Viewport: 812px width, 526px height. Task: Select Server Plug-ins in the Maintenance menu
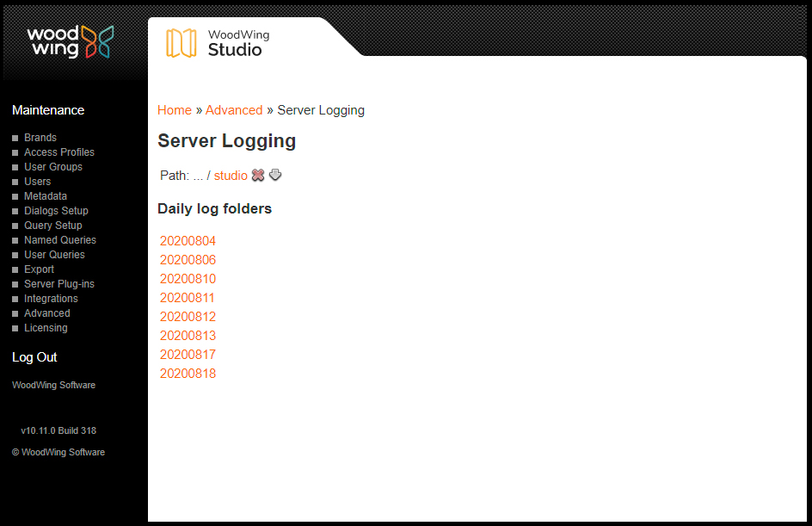pyautogui.click(x=58, y=284)
